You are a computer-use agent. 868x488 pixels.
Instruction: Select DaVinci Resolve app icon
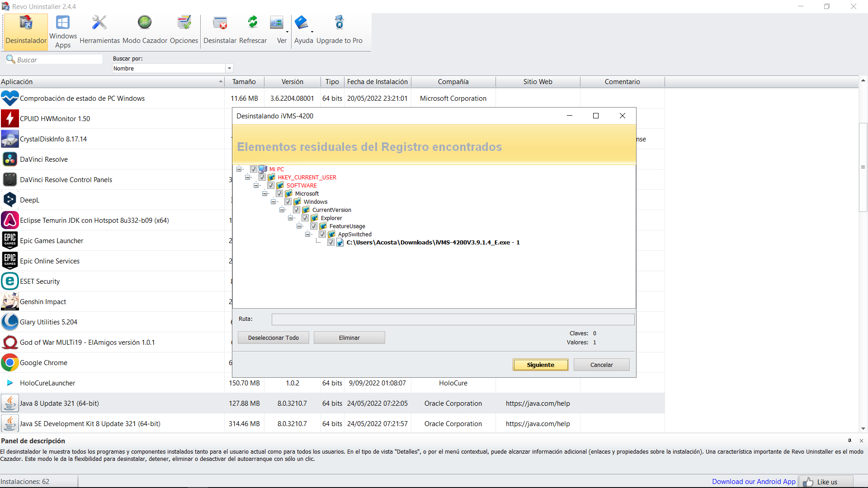click(x=9, y=159)
